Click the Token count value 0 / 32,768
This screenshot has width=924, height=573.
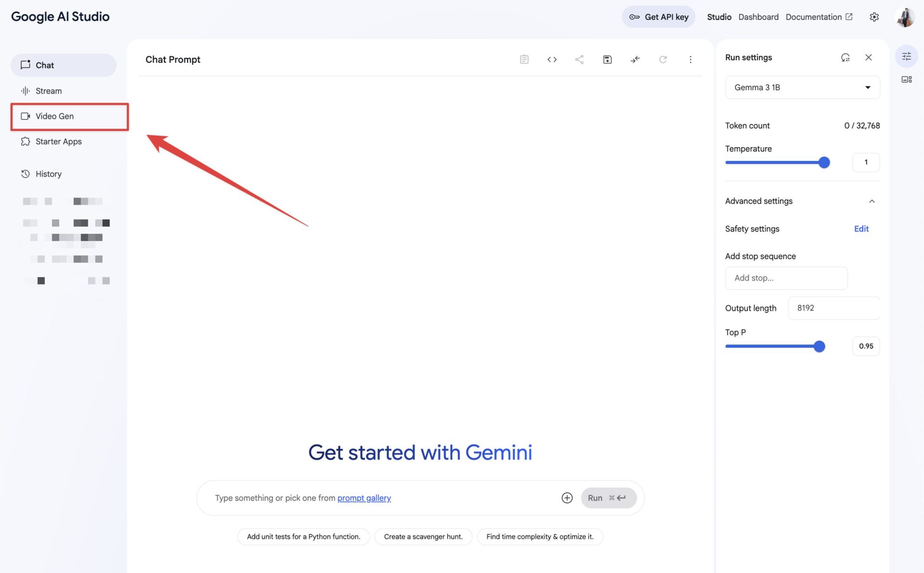(x=861, y=126)
